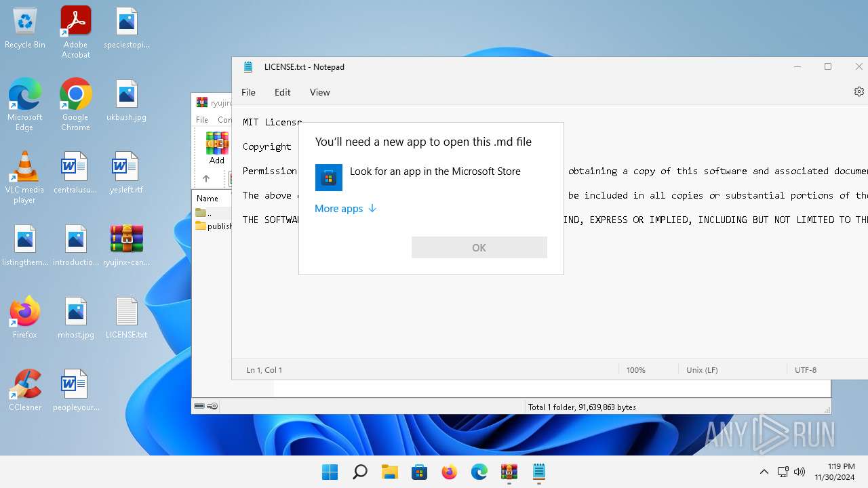This screenshot has width=868, height=488.
Task: Show hidden tray icons chevron
Action: [764, 472]
